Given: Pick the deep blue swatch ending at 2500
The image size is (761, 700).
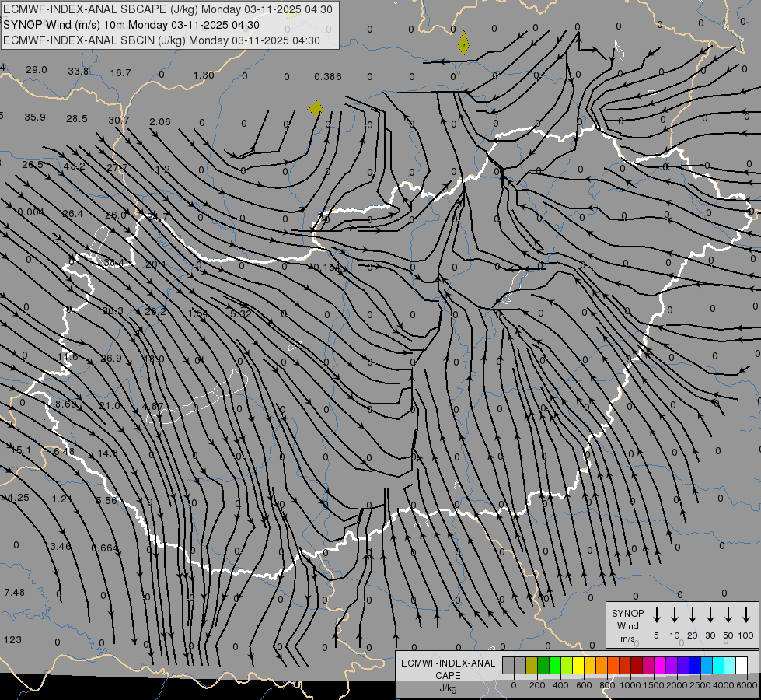Looking at the screenshot, I should pos(694,665).
